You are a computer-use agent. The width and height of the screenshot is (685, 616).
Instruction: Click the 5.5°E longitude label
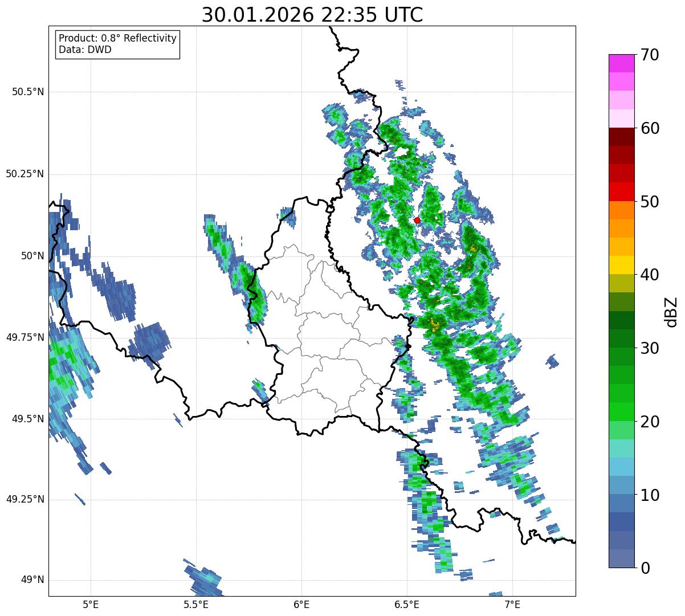(x=196, y=605)
